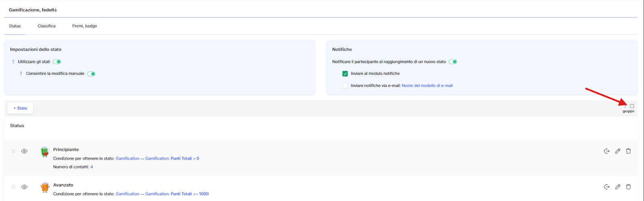The image size is (644, 201).
Task: Open the Premi, badge tab
Action: [x=85, y=26]
